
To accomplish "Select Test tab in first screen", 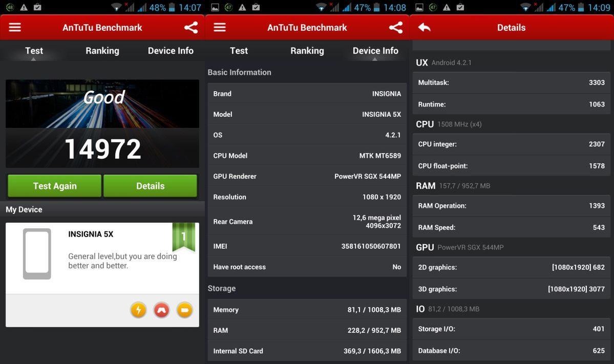I will (x=34, y=51).
